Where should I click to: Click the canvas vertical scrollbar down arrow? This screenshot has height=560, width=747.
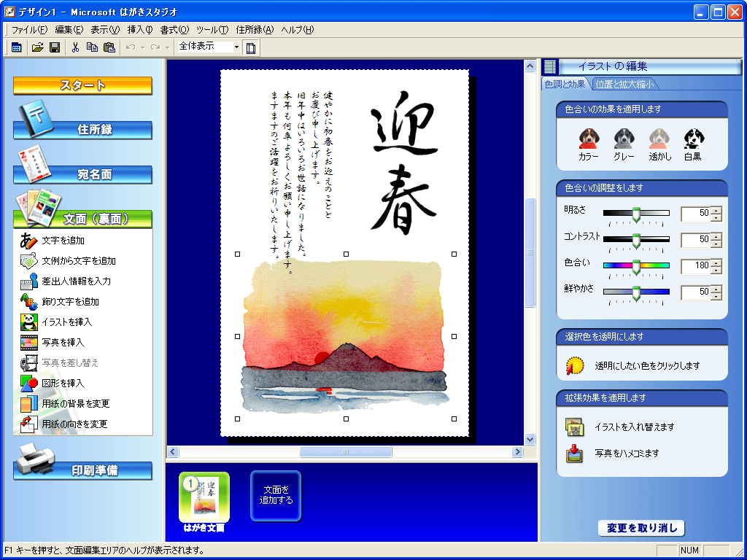coord(530,439)
